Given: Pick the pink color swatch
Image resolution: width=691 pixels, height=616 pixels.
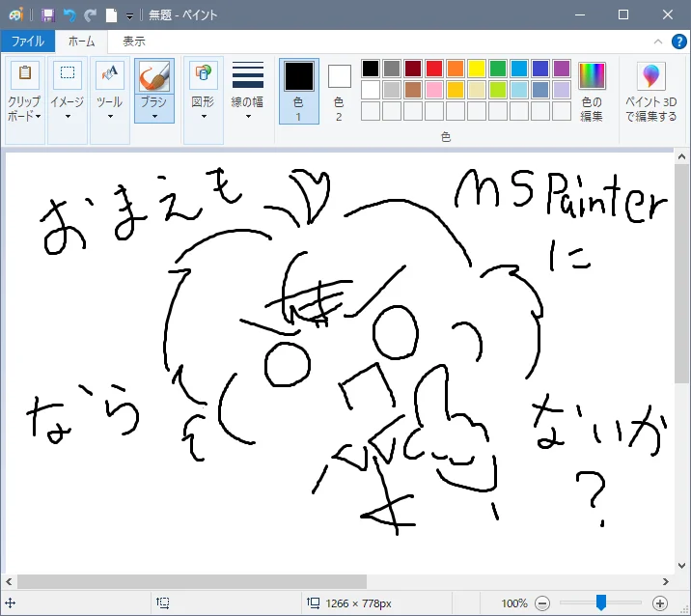Looking at the screenshot, I should point(434,90).
